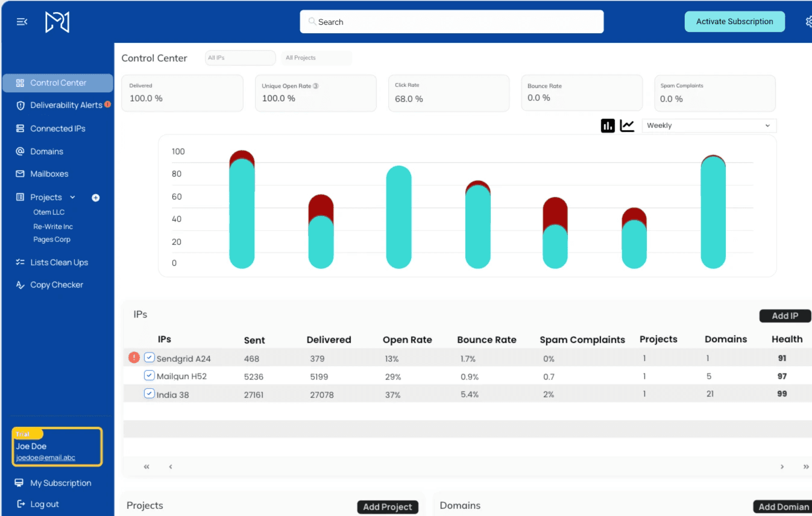Uncheck the Mailgun H52 row checkbox
812x516 pixels.
click(149, 375)
